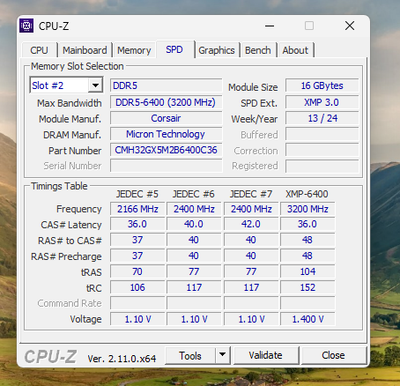Click the Max Bandwidth DDR5-6400 field
This screenshot has height=386, width=400.
(x=166, y=102)
